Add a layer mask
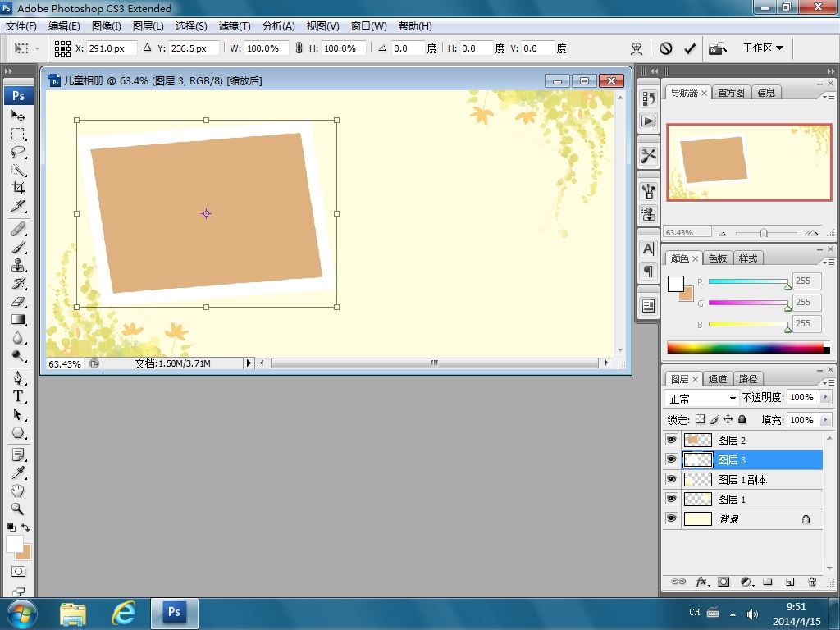The image size is (840, 630). [724, 582]
